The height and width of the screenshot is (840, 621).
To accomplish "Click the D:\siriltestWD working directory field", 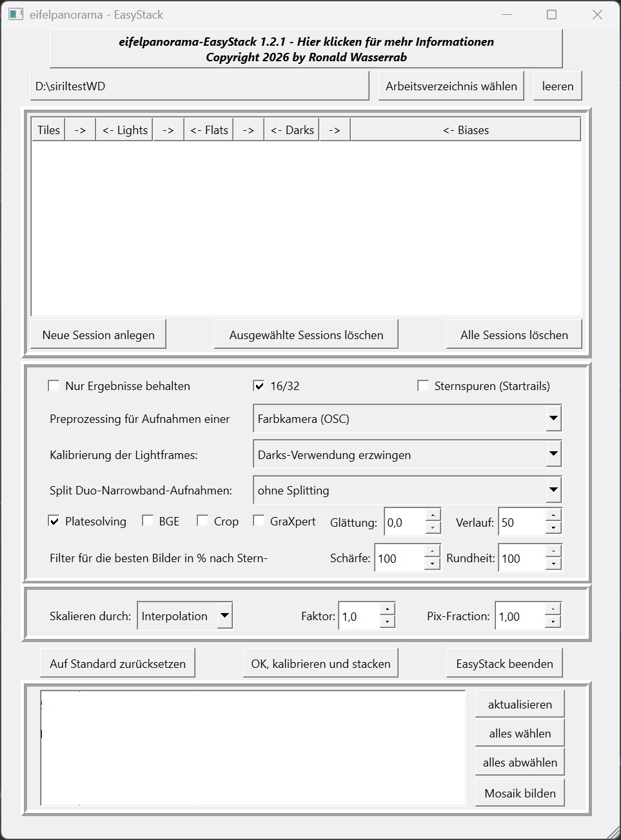I will pyautogui.click(x=199, y=86).
